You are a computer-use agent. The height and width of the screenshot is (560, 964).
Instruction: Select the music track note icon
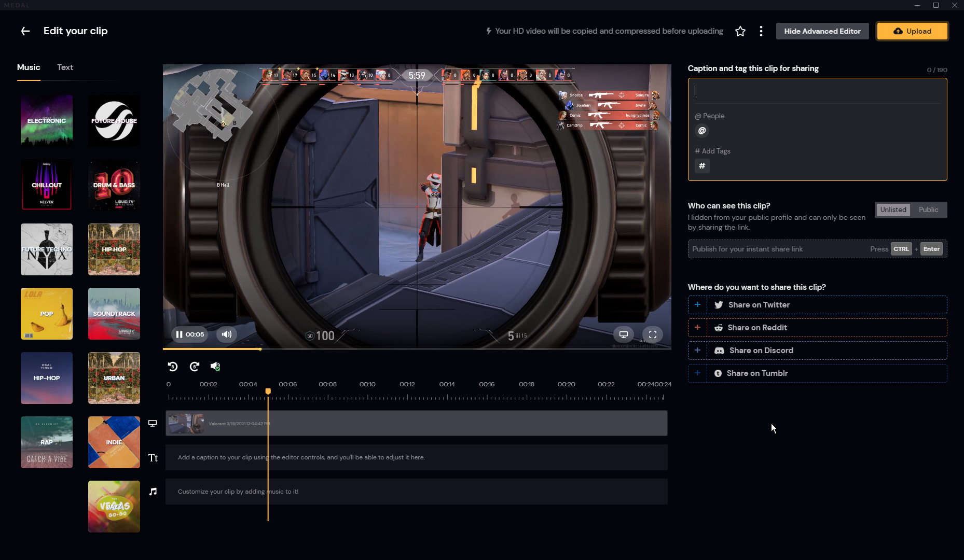[153, 492]
